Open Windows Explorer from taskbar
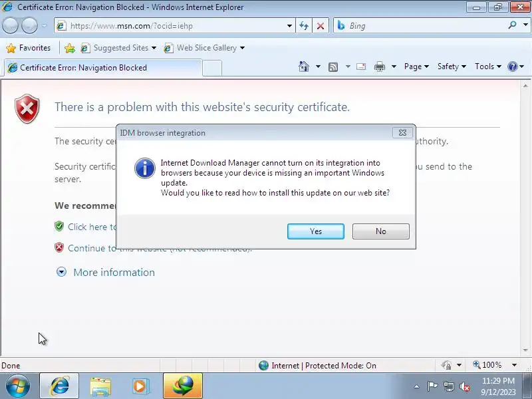The height and width of the screenshot is (399, 532). [x=100, y=386]
